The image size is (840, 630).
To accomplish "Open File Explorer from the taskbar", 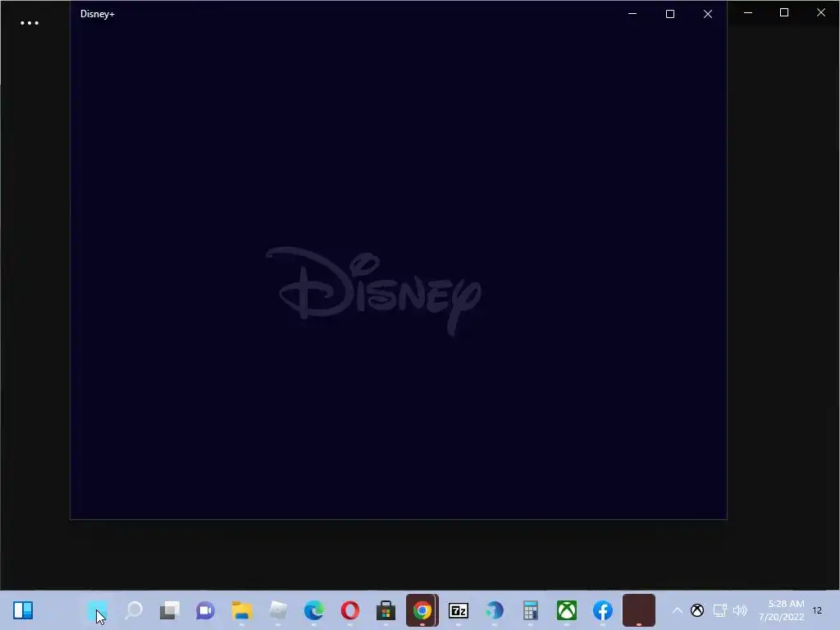I will click(242, 610).
